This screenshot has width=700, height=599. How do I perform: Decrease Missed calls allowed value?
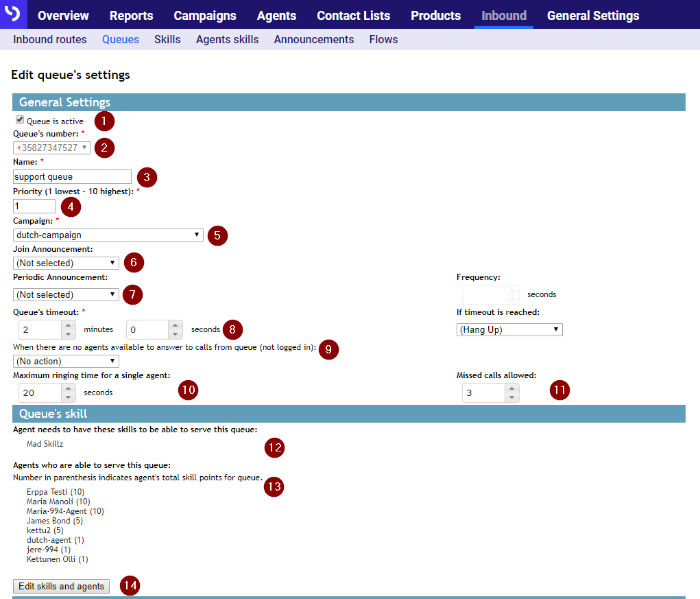pyautogui.click(x=512, y=397)
